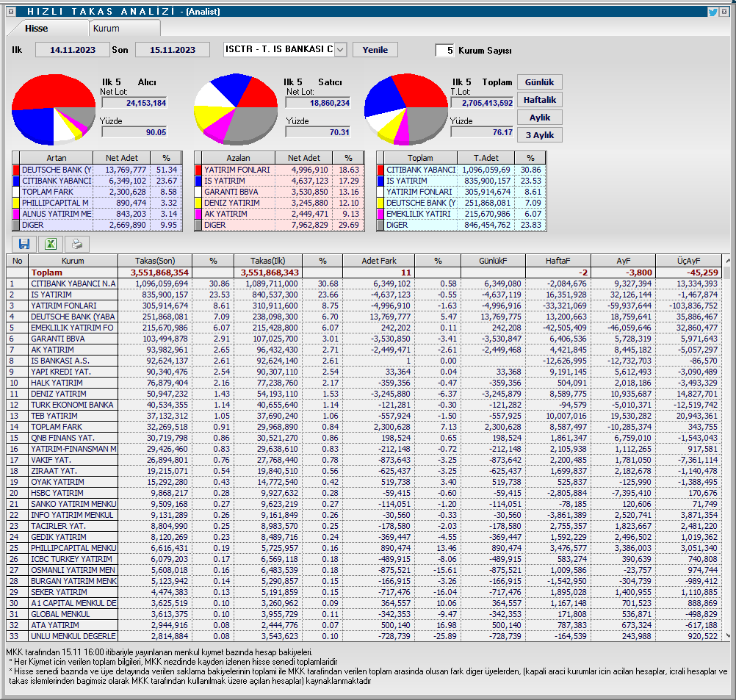The width and height of the screenshot is (736, 700).
Task: Click EMEKLILIK YATIRI row in Toplam table
Action: 461,214
